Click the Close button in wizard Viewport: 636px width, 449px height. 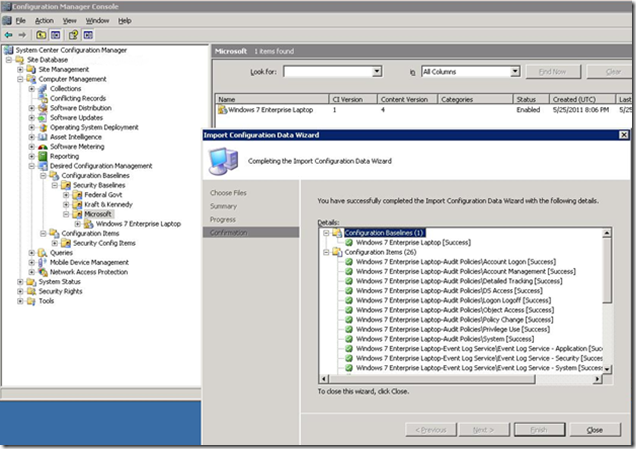point(595,429)
